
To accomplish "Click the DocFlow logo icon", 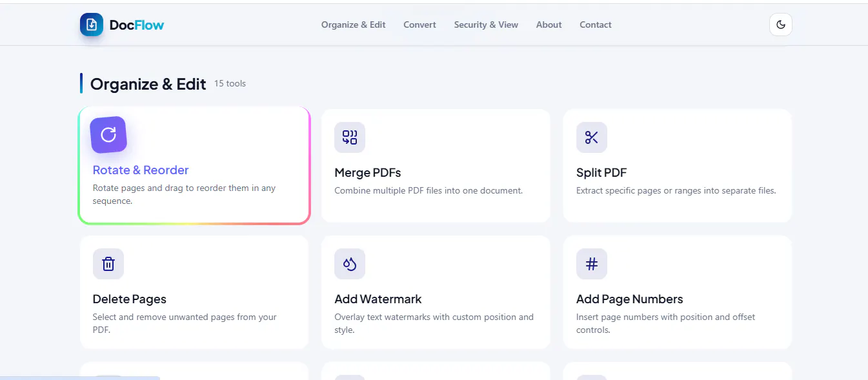I will tap(92, 25).
